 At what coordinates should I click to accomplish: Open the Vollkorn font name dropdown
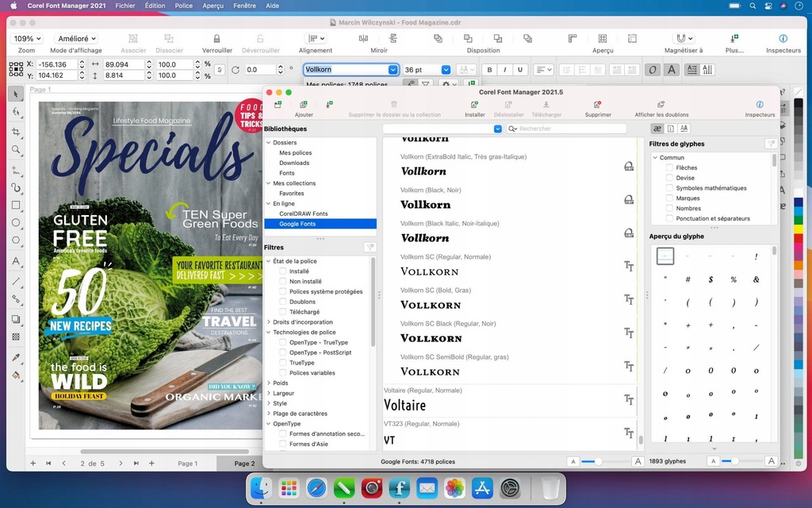(393, 70)
